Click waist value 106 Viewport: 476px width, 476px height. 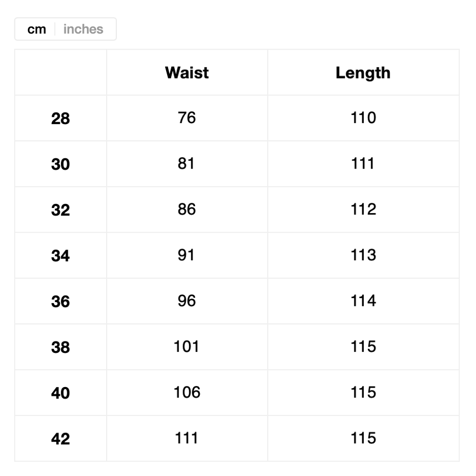coord(187,392)
